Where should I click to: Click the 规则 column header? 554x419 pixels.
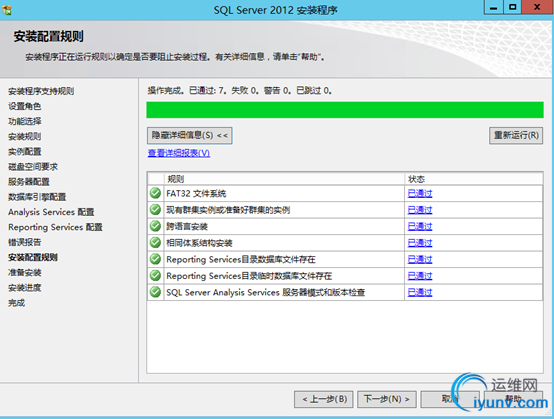(x=284, y=179)
